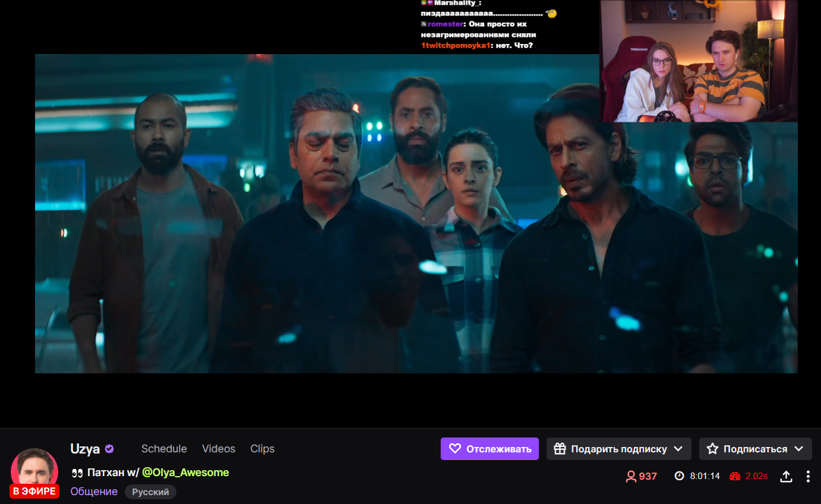This screenshot has height=504, width=821.
Task: Click the Marshality_ chat username
Action: click(457, 3)
